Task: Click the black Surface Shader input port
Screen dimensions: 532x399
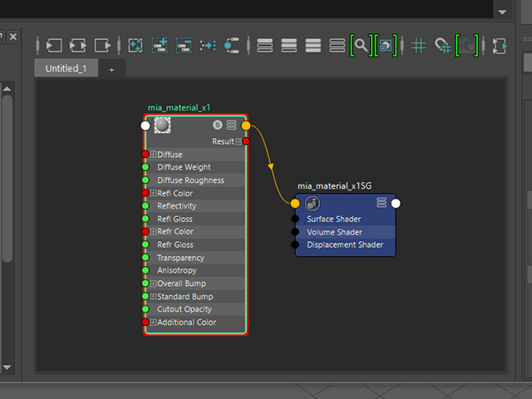Action: click(295, 219)
